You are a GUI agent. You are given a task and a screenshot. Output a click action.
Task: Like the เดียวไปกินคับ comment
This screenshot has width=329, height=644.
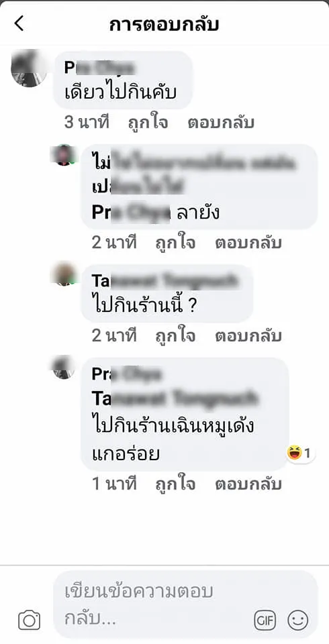click(x=147, y=123)
